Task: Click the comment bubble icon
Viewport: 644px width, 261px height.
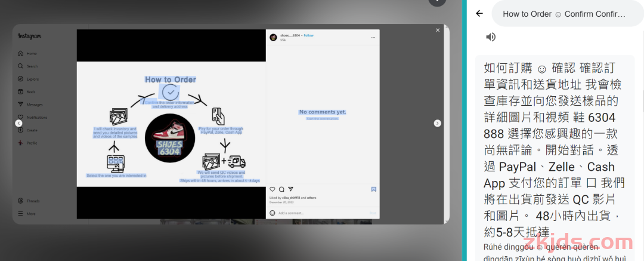Action: coord(281,189)
